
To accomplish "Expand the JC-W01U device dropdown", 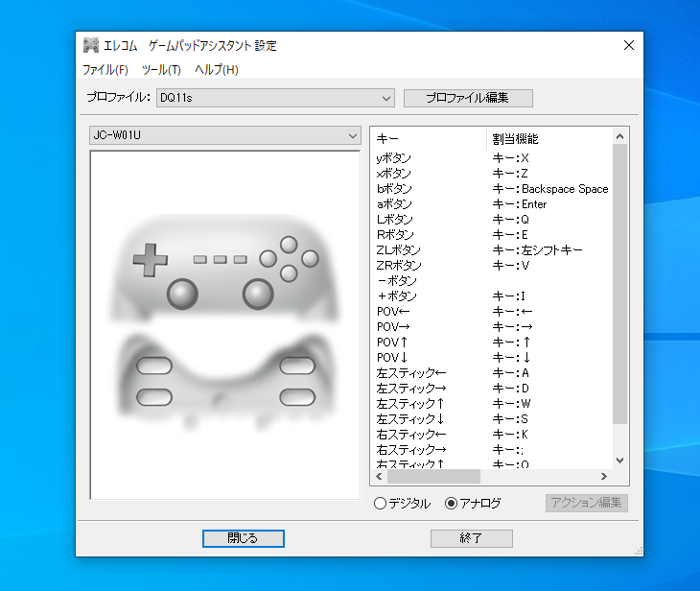I will [x=225, y=135].
